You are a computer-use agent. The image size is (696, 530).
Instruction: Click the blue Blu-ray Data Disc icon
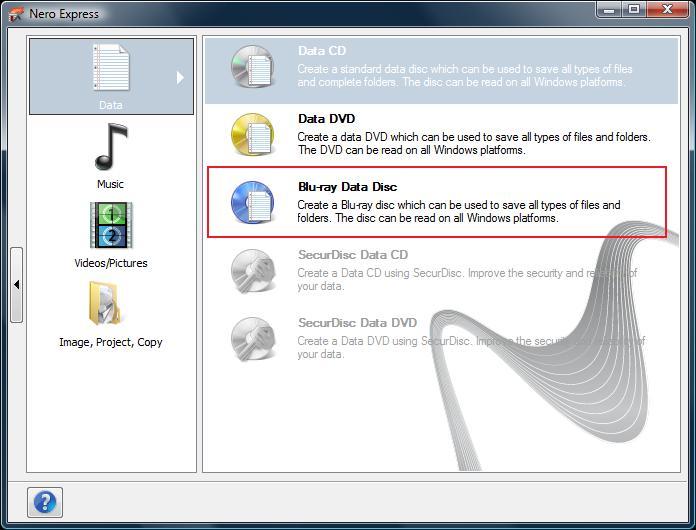[253, 202]
